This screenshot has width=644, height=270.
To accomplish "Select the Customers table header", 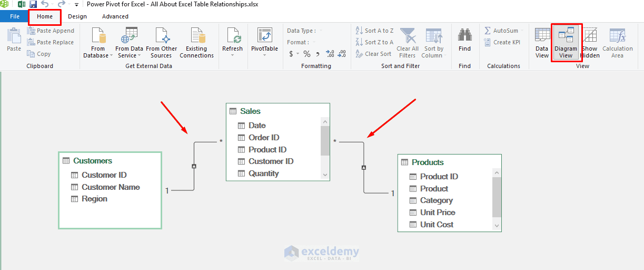I will (x=110, y=161).
